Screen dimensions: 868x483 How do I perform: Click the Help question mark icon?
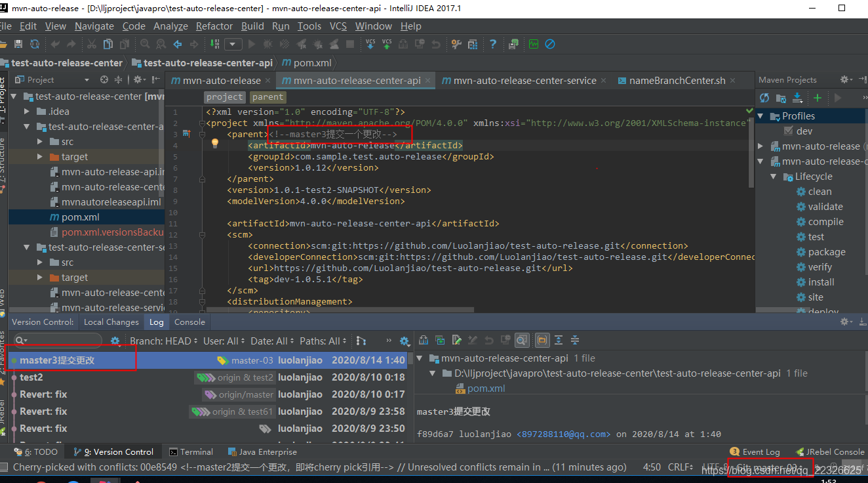click(x=493, y=44)
